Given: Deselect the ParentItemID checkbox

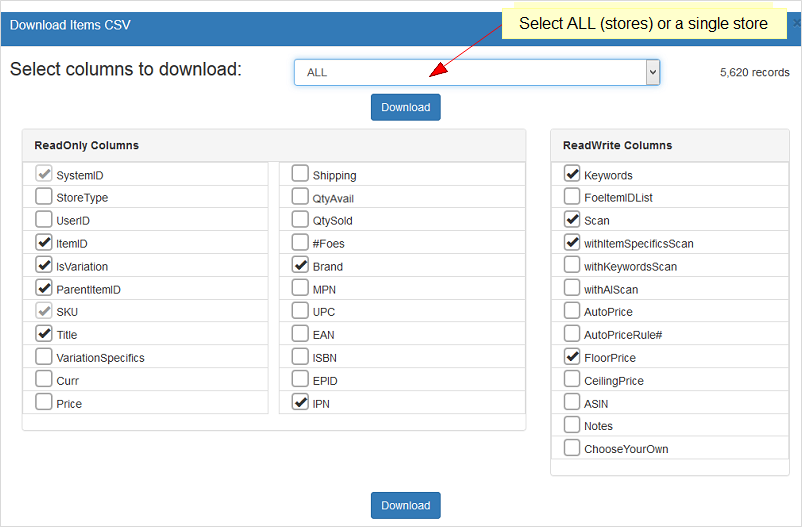Looking at the screenshot, I should point(44,289).
